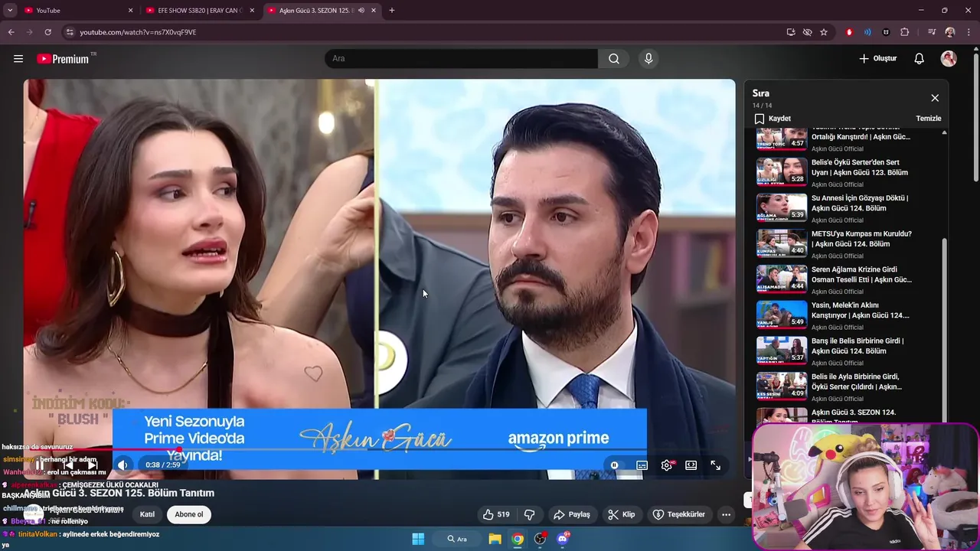Play queue video Barış ile Belis Birbirine Girdi
Screen dimensions: 980x551
(846, 351)
